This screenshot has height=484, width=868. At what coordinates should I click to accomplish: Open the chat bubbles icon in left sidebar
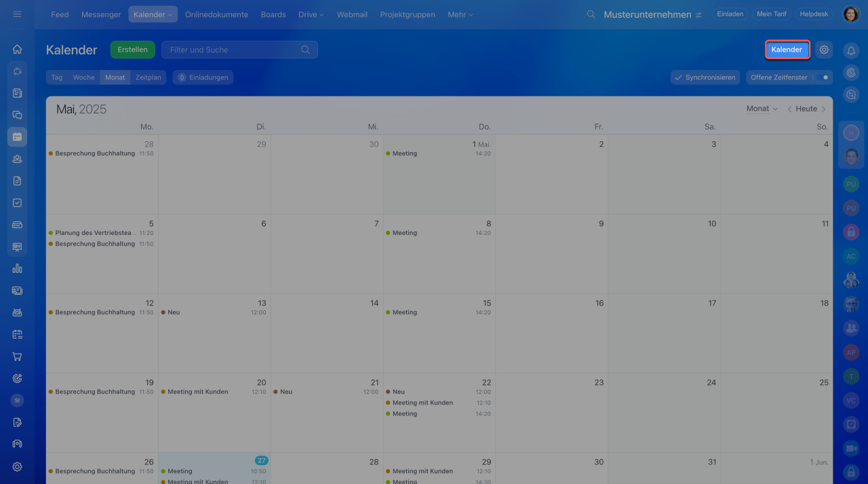[17, 115]
